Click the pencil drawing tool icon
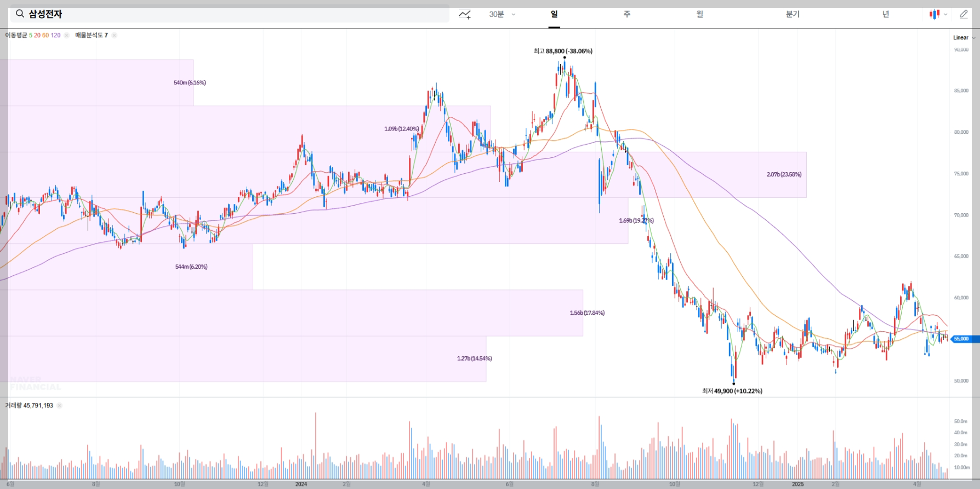The height and width of the screenshot is (489, 980). (x=964, y=14)
